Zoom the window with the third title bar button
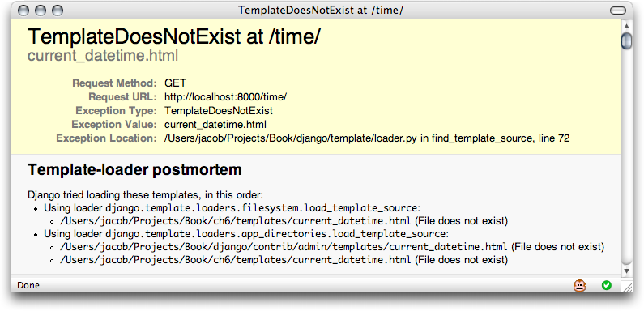The width and height of the screenshot is (644, 311). 58,11
